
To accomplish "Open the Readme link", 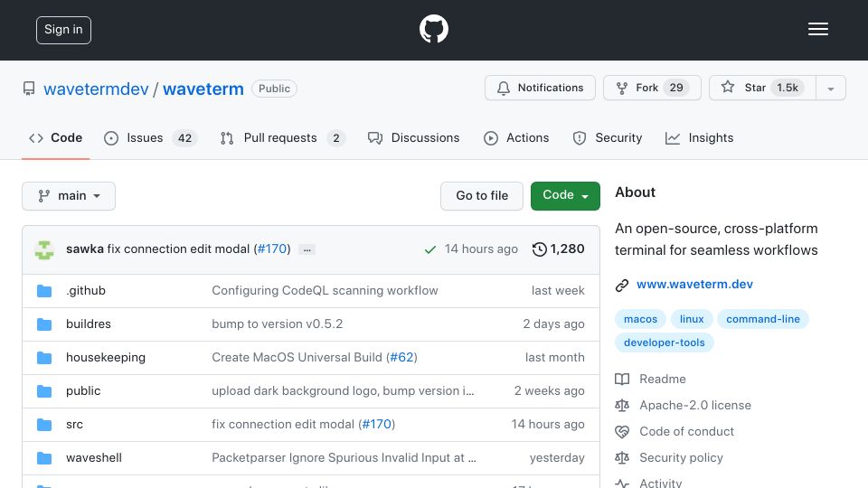I will [663, 379].
